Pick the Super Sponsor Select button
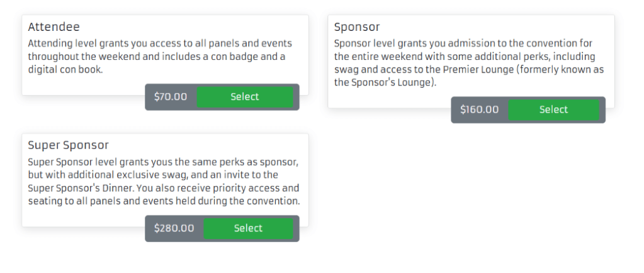This screenshot has height=273, width=644. coord(248,228)
